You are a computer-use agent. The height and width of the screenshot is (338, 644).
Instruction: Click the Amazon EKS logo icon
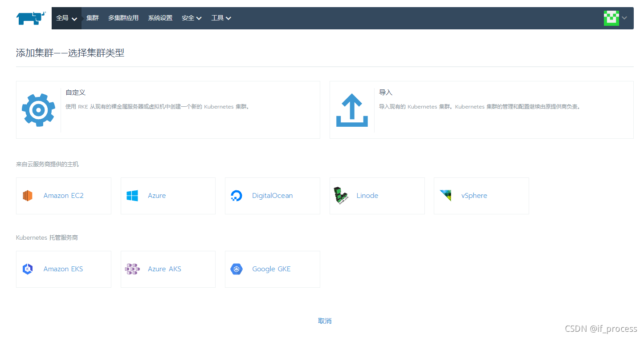pos(28,269)
